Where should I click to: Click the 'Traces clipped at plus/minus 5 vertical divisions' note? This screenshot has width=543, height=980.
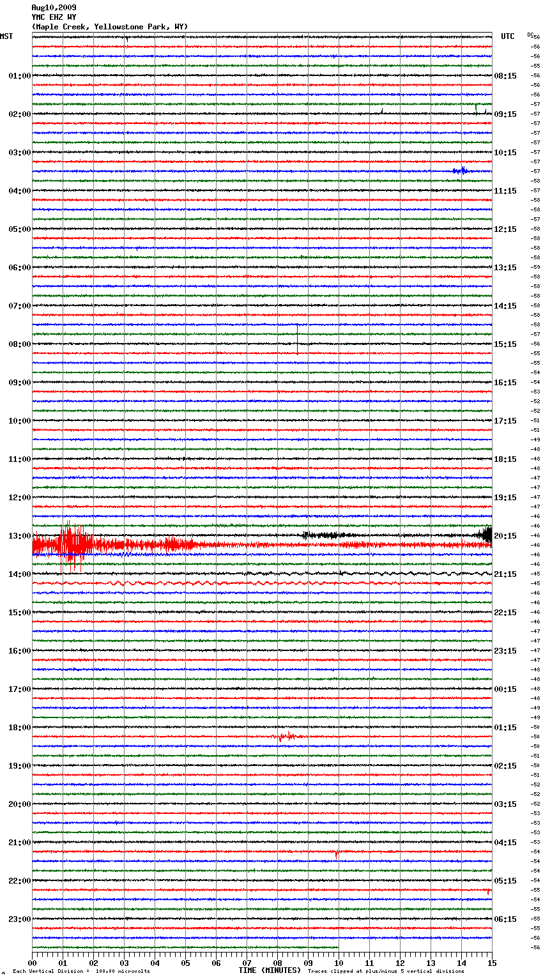pos(386,972)
